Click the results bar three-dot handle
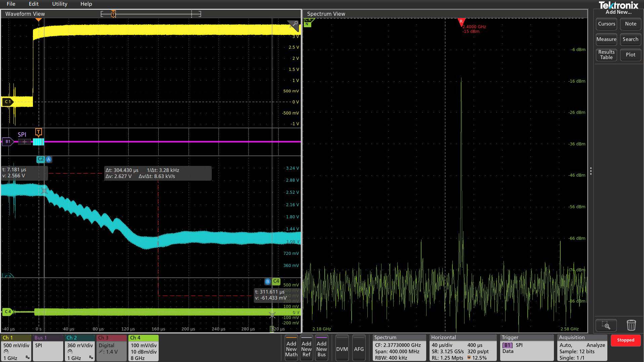644x362 pixels. (591, 171)
